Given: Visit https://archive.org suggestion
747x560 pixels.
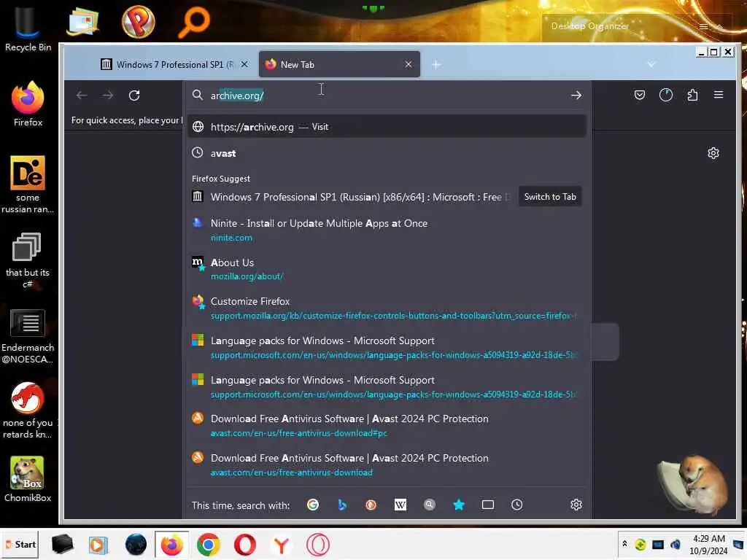Looking at the screenshot, I should (387, 127).
